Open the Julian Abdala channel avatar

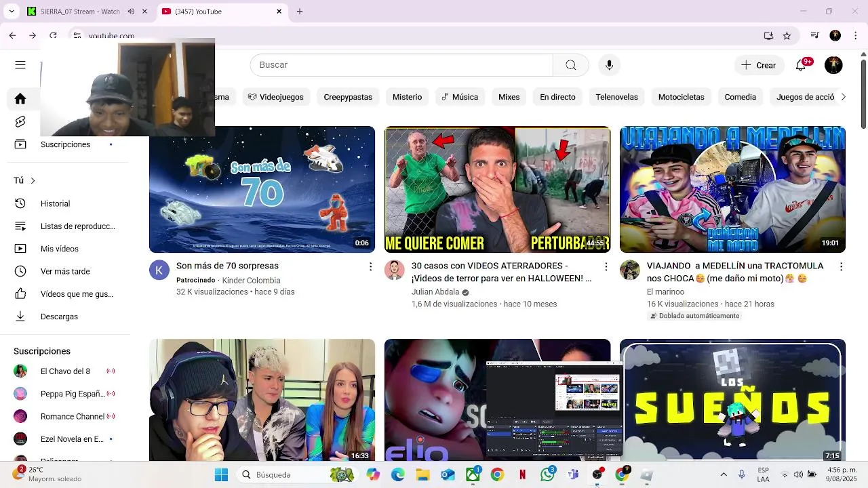click(x=395, y=270)
